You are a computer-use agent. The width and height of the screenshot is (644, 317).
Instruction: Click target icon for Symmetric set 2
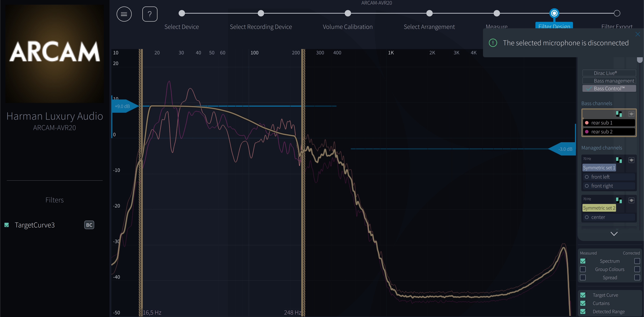pos(631,200)
